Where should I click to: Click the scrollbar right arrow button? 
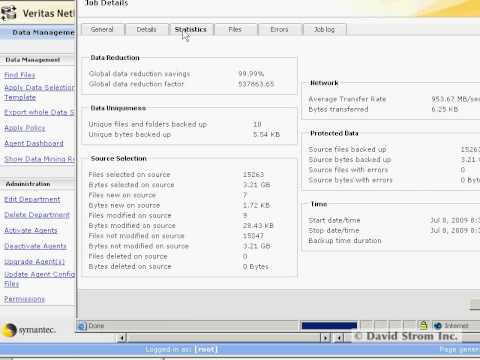coord(325,338)
